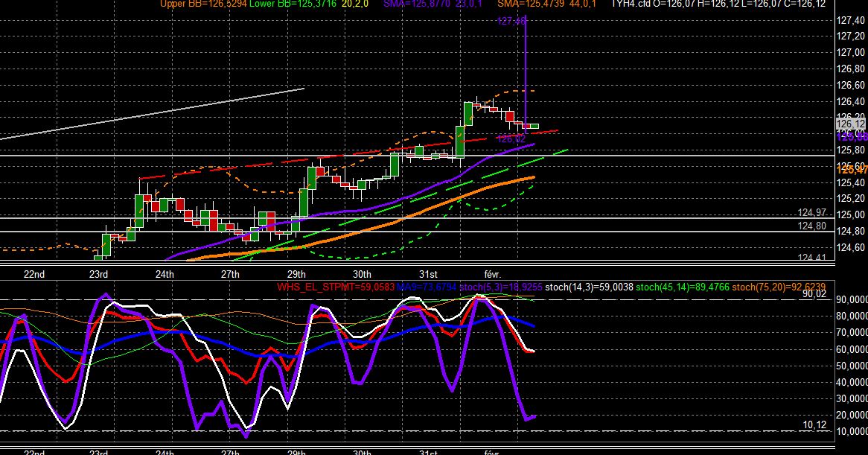868x455 pixels.
Task: Click the '125,20' price axis label
Action: (850, 199)
